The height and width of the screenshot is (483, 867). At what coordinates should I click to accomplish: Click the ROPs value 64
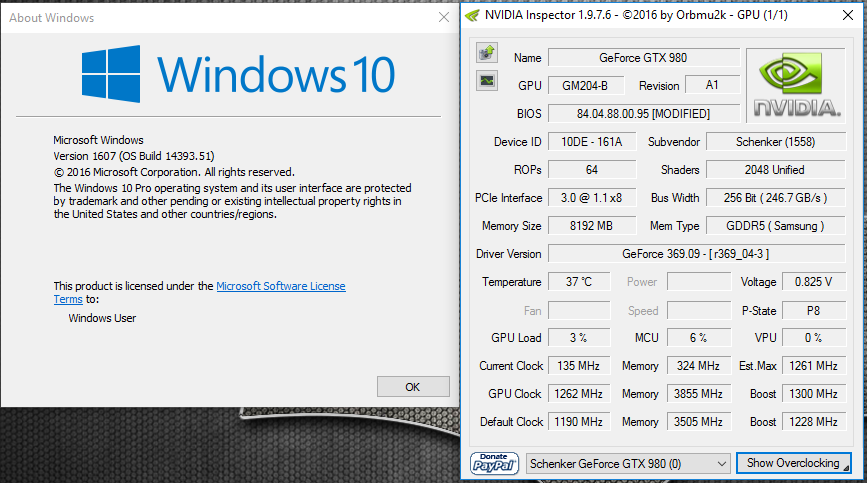(592, 170)
